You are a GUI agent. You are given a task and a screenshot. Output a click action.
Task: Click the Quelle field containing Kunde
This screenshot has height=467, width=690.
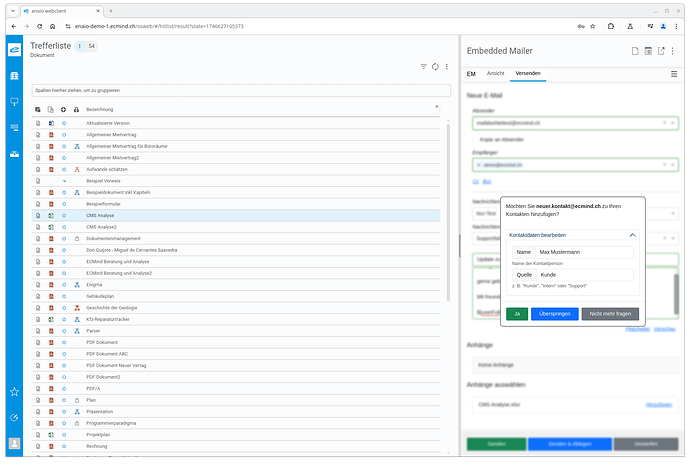tap(584, 275)
